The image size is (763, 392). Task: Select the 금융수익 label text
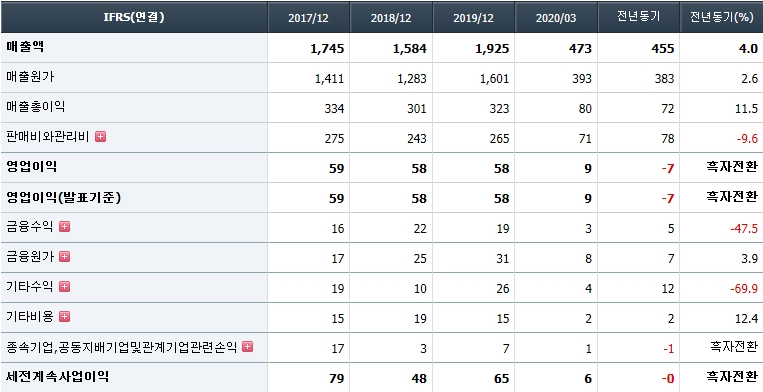pos(30,227)
